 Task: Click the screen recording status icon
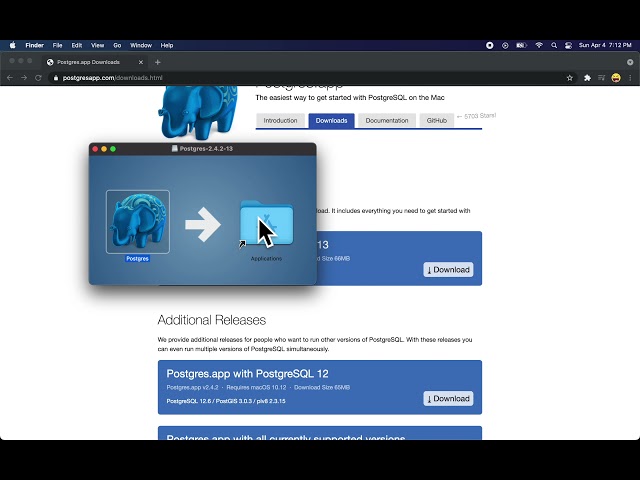[x=490, y=45]
